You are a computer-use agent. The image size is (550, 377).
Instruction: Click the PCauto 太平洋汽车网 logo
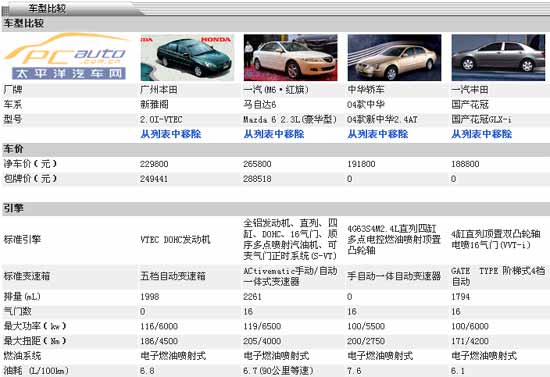(x=67, y=57)
